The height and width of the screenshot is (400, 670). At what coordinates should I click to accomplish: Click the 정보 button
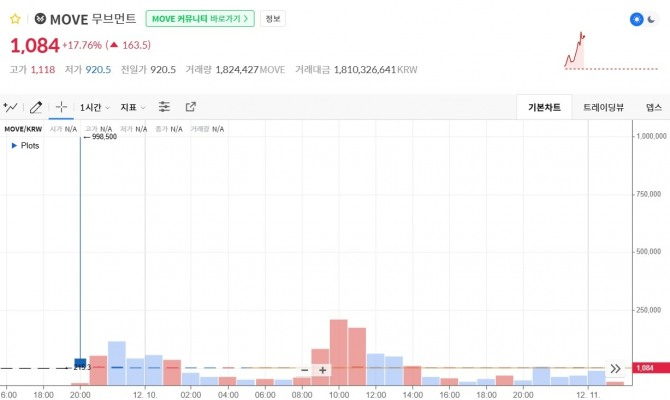coord(273,19)
